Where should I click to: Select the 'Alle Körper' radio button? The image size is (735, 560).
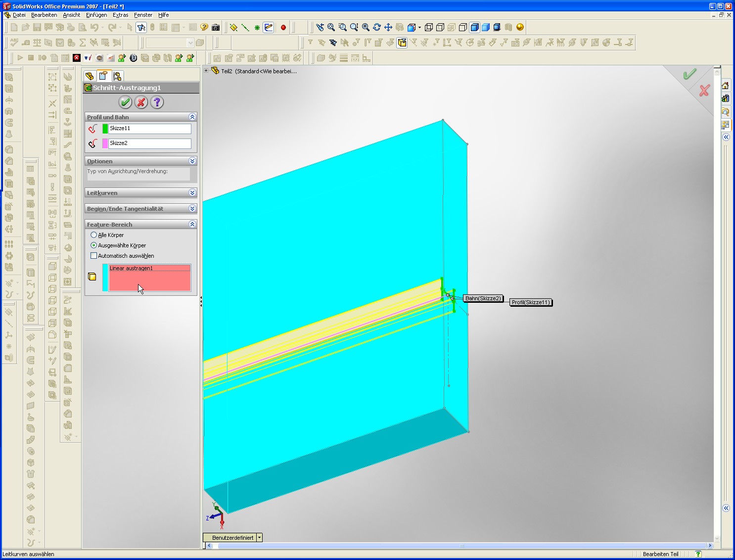(93, 235)
